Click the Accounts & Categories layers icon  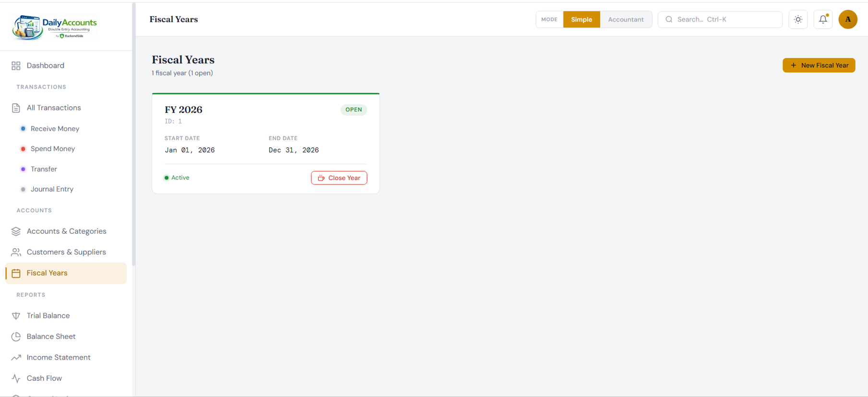(x=16, y=231)
